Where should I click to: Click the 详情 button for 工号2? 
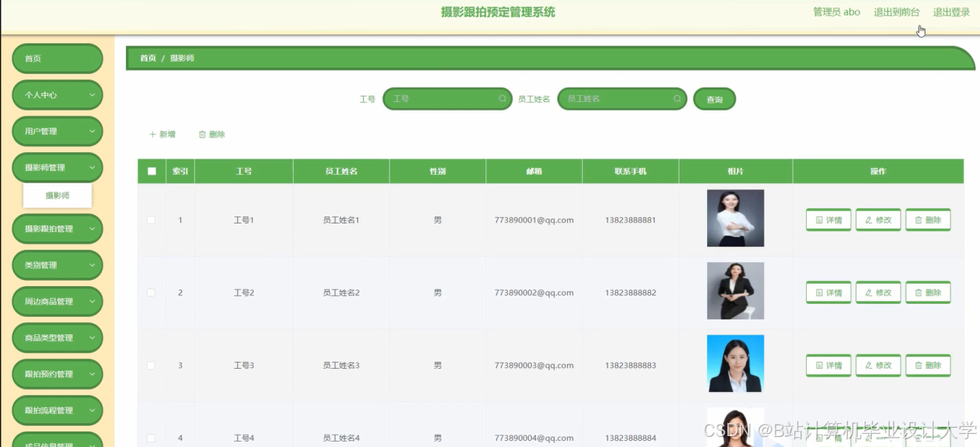point(829,293)
